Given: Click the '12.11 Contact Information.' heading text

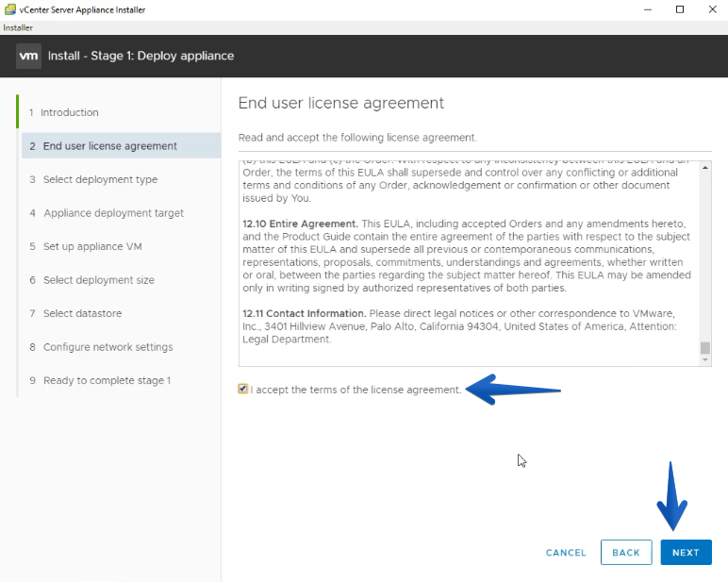Looking at the screenshot, I should (x=304, y=313).
